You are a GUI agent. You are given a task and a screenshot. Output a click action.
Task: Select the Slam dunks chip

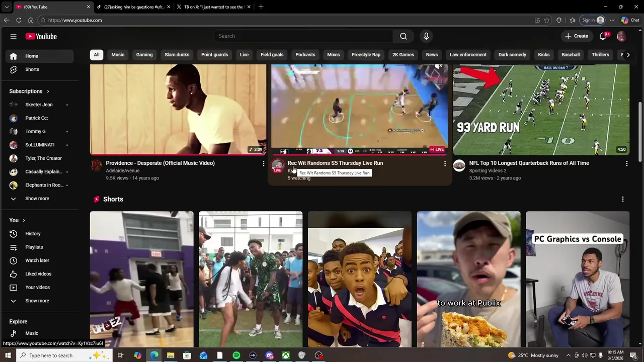click(177, 55)
